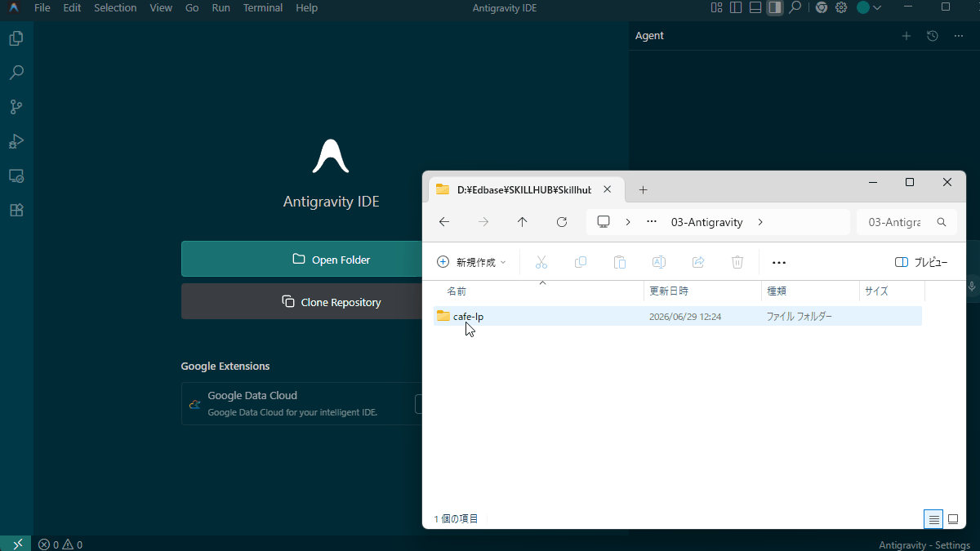Expand 新規作成 dropdown in File Explorer
The image size is (980, 551).
click(472, 262)
